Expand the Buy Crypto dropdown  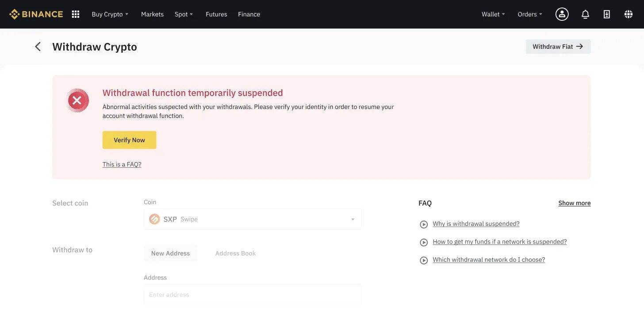pos(110,14)
